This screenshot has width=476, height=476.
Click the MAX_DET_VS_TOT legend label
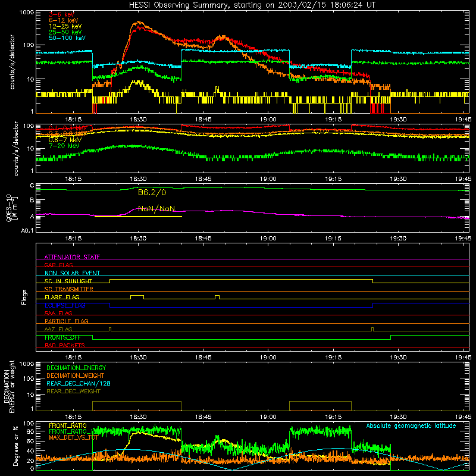click(73, 437)
